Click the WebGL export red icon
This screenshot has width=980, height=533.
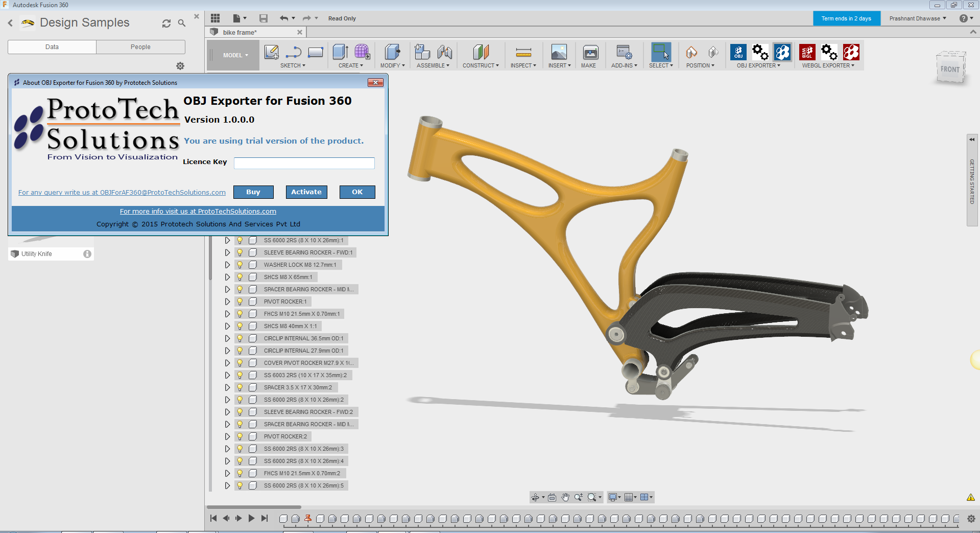coord(807,52)
